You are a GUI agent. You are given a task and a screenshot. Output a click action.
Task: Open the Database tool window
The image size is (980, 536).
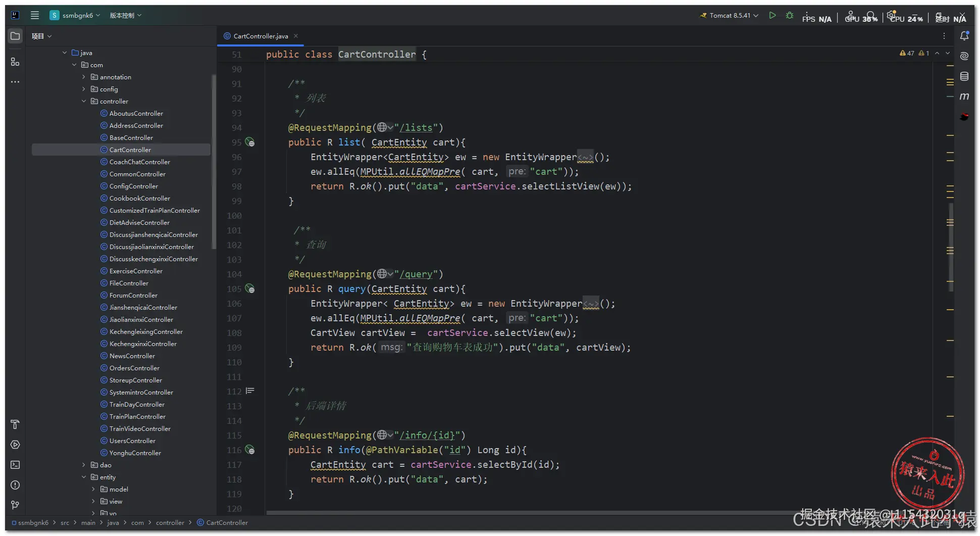[964, 76]
